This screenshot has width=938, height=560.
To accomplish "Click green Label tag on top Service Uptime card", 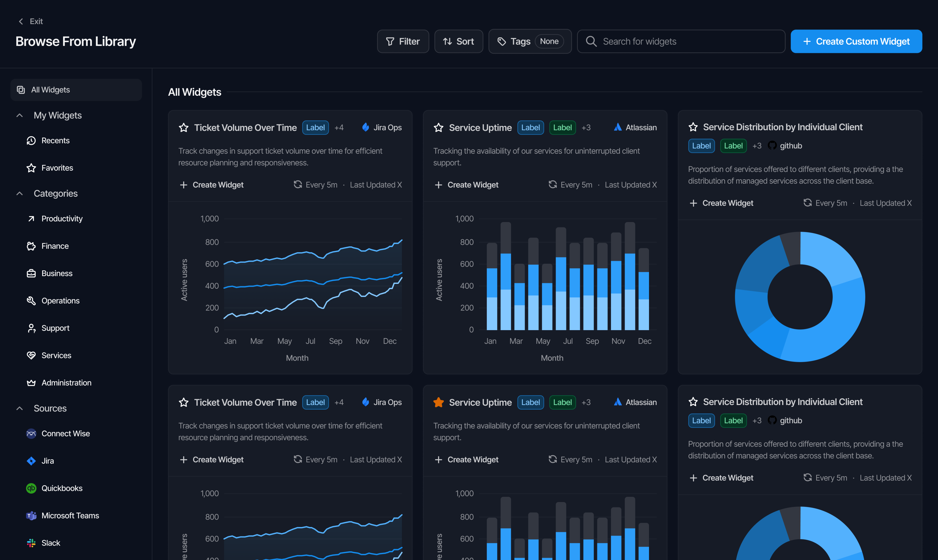I will click(x=562, y=128).
